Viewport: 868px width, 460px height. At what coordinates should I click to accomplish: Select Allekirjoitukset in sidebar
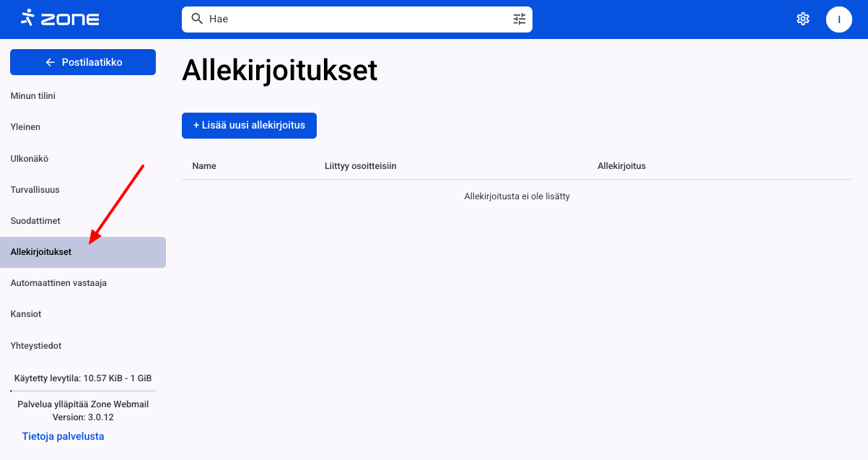pyautogui.click(x=41, y=252)
